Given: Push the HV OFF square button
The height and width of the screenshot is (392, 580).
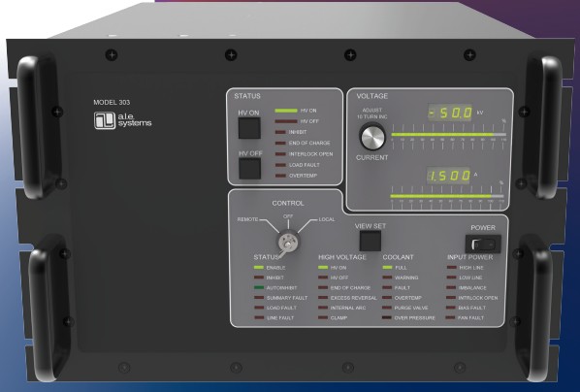Looking at the screenshot, I should coord(249,169).
